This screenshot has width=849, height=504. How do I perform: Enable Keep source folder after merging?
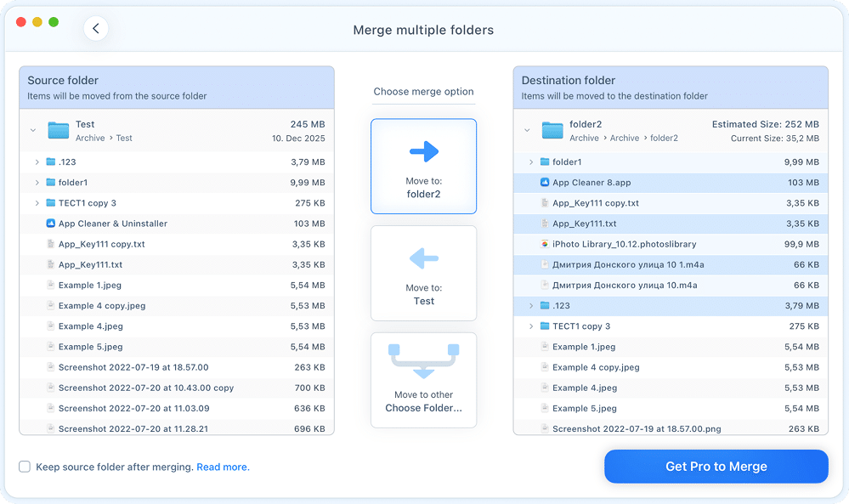pos(25,467)
